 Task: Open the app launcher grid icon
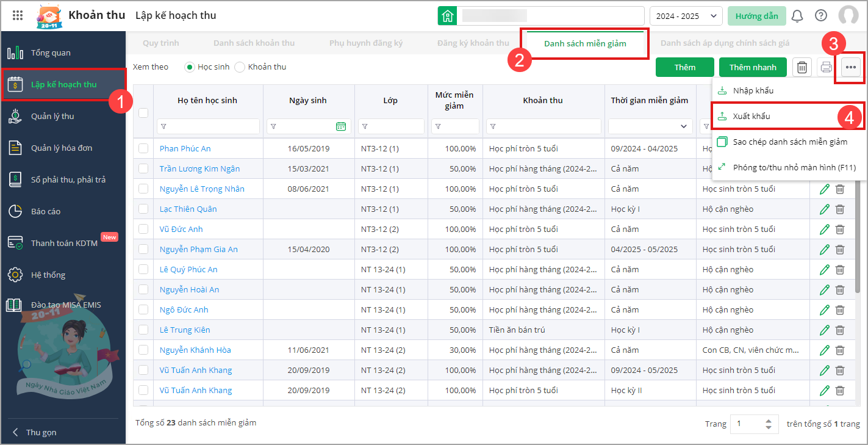[18, 16]
